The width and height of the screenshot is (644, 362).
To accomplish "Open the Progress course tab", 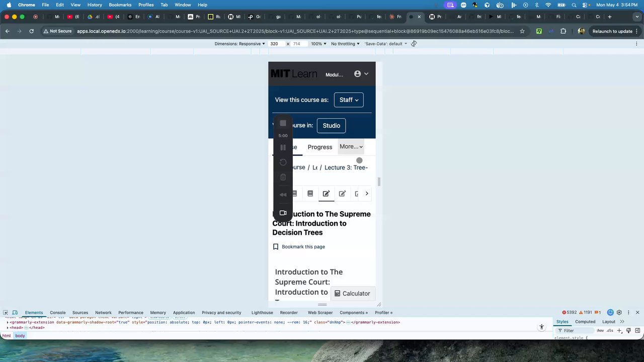I will pos(320,147).
